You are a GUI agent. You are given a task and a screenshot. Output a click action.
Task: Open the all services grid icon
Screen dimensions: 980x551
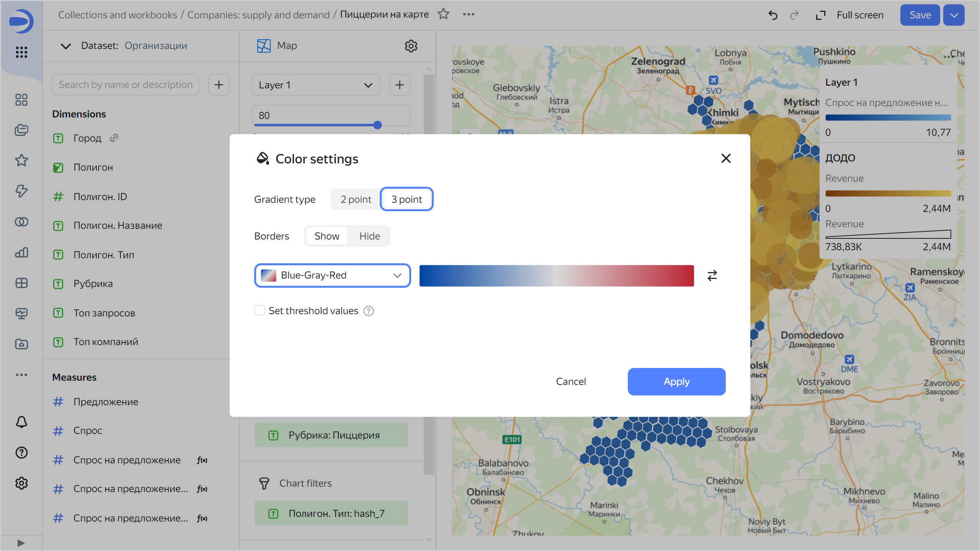(21, 52)
